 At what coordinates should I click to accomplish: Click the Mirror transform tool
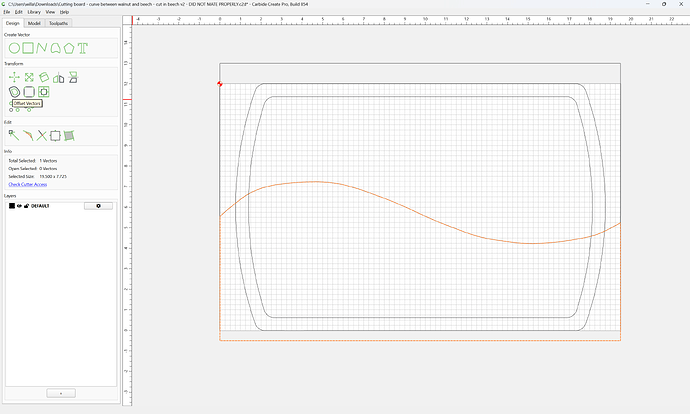pyautogui.click(x=59, y=78)
